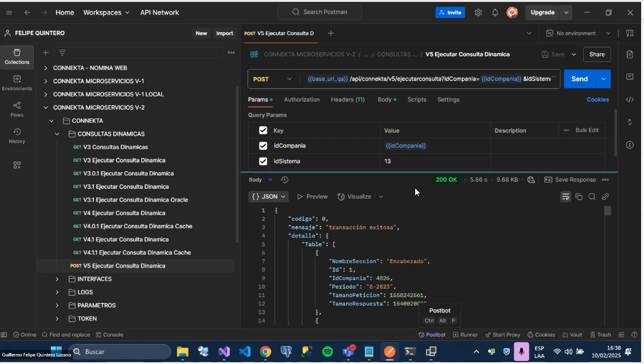
Task: Uncheck the idSistema query param
Action: click(x=263, y=161)
